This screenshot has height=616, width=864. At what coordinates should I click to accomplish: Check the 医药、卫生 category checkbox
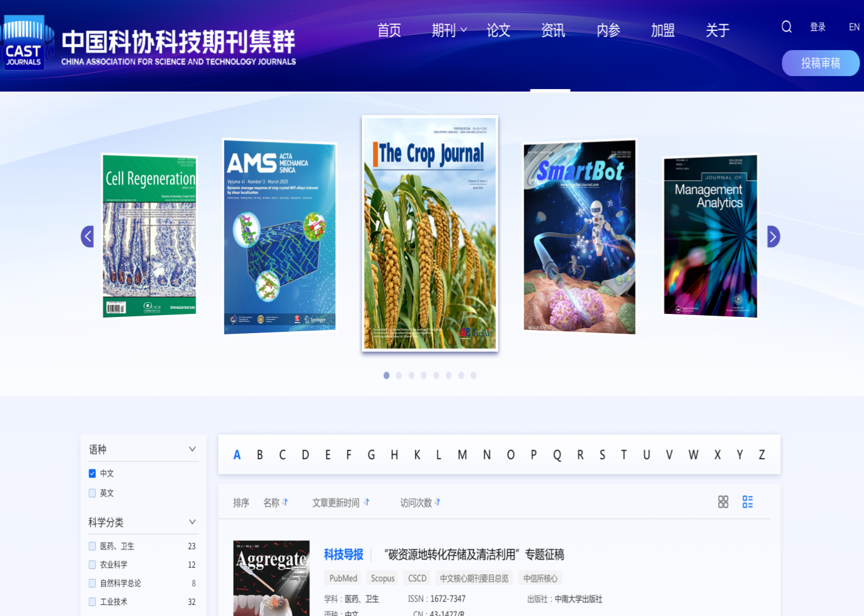[x=92, y=546]
